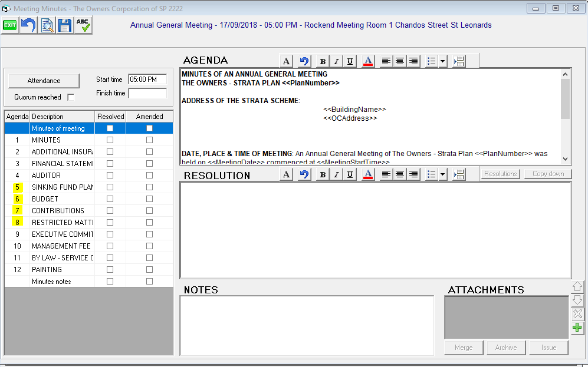Insert page break in Agenda toolbar
Viewport: 588px width, 367px height.
pos(459,61)
